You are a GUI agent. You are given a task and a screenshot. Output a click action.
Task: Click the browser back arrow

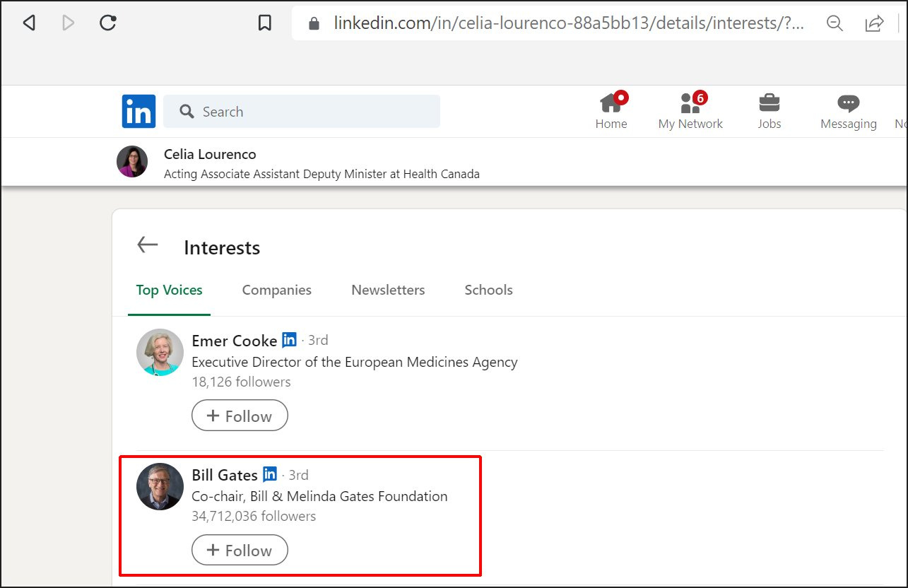(29, 23)
